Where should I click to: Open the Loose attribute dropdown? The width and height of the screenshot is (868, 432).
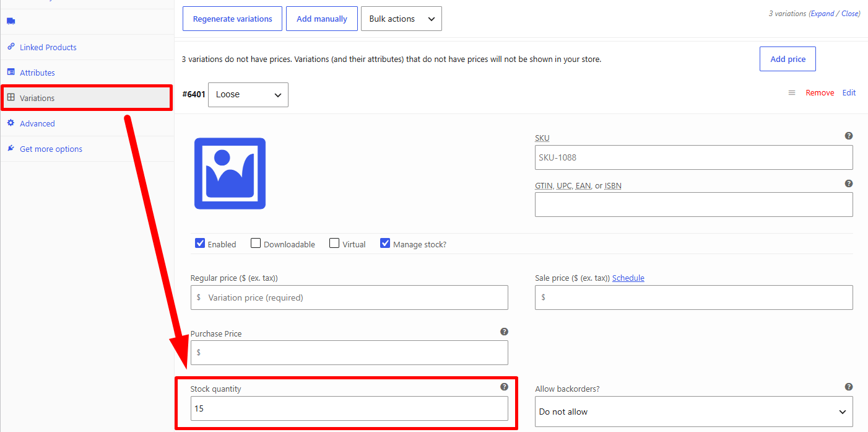(248, 94)
